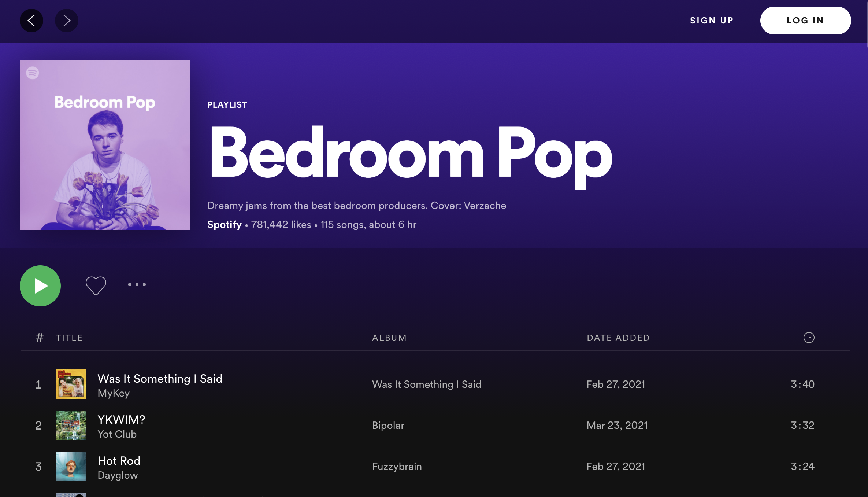Select the Was It Something I Said track title
Viewport: 868px width, 497px height.
tap(160, 379)
